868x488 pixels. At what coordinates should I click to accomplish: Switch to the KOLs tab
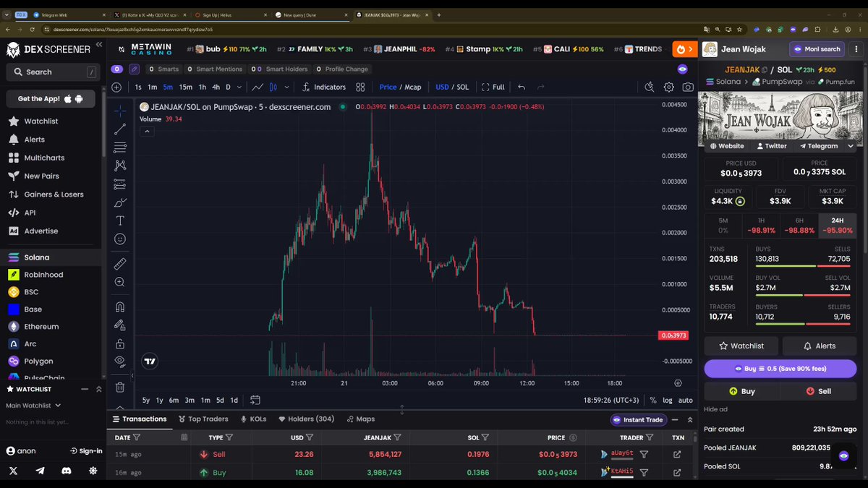(253, 419)
